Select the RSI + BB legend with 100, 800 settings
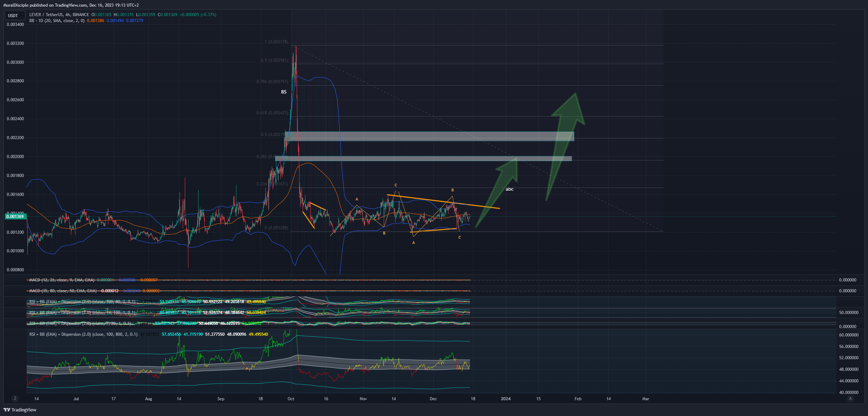The width and height of the screenshot is (868, 416). (x=83, y=334)
